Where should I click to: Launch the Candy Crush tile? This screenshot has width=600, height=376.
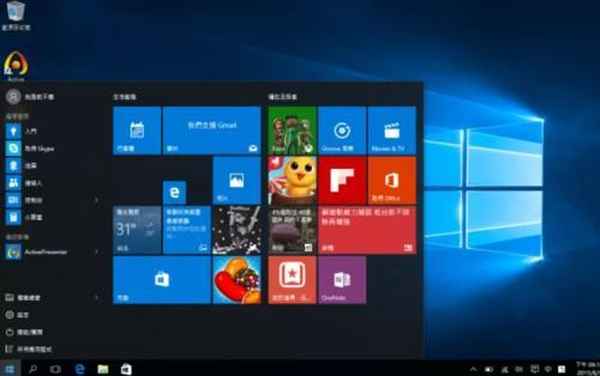237,280
